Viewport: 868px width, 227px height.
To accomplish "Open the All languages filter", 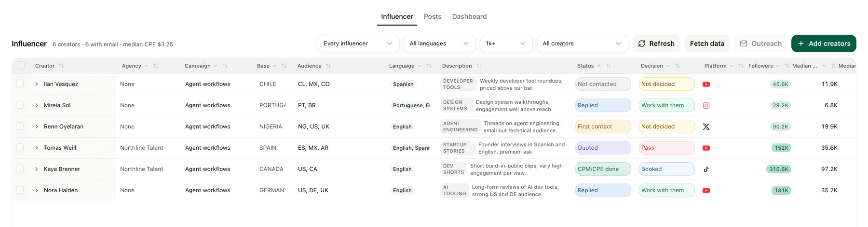I will coord(439,43).
